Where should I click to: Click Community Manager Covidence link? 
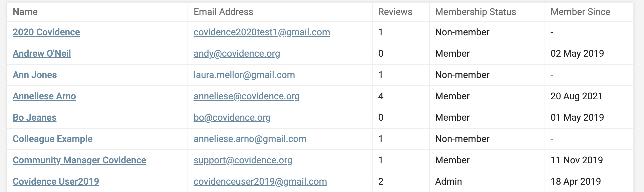79,160
